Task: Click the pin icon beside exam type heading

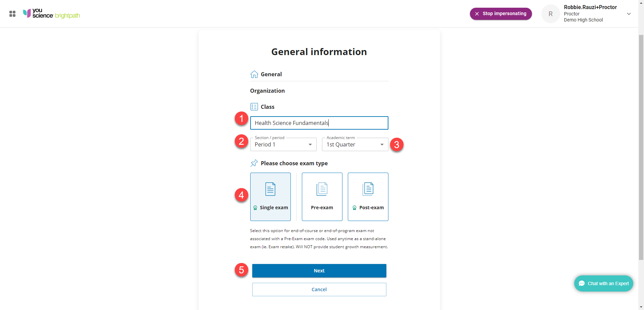Action: (x=254, y=163)
